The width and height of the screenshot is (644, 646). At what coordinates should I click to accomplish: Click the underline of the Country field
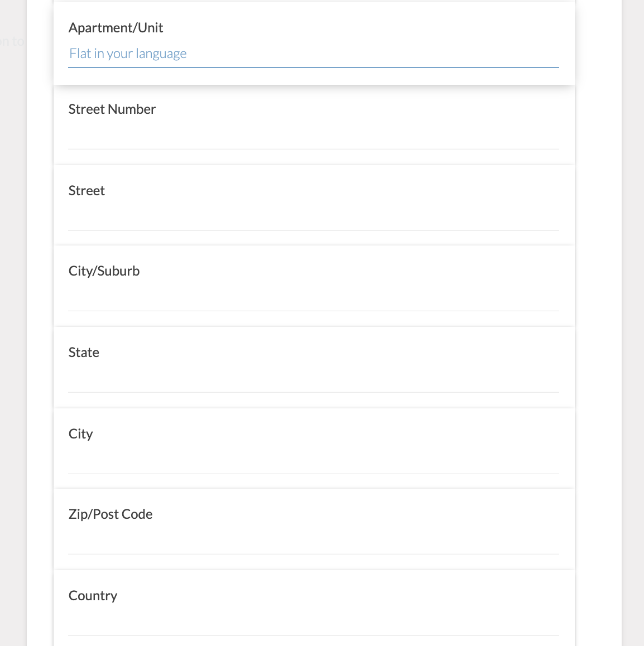point(313,635)
